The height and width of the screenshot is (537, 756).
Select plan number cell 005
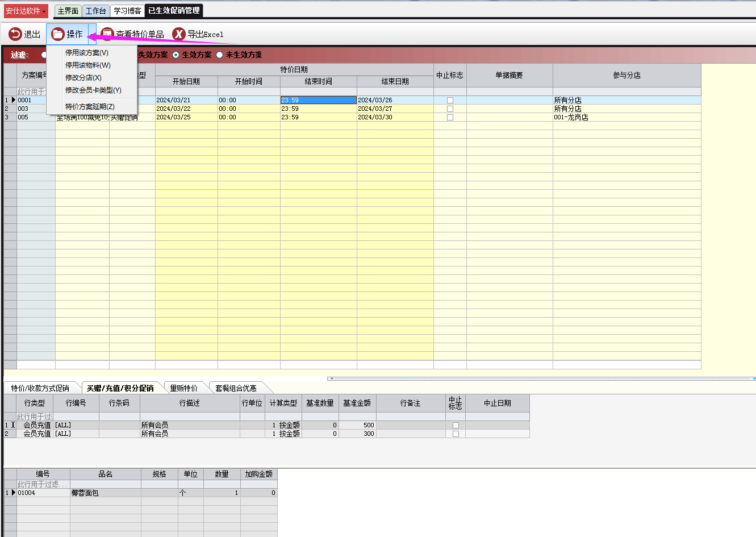(x=36, y=117)
